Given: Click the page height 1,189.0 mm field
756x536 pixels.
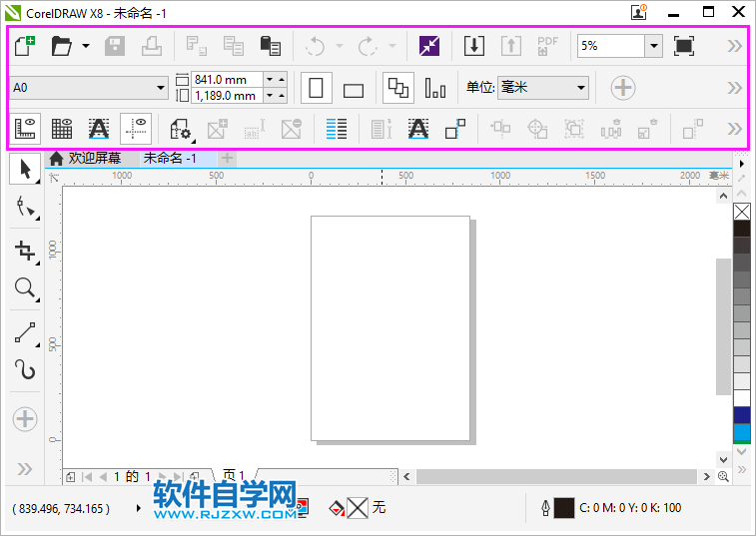Looking at the screenshot, I should [227, 96].
